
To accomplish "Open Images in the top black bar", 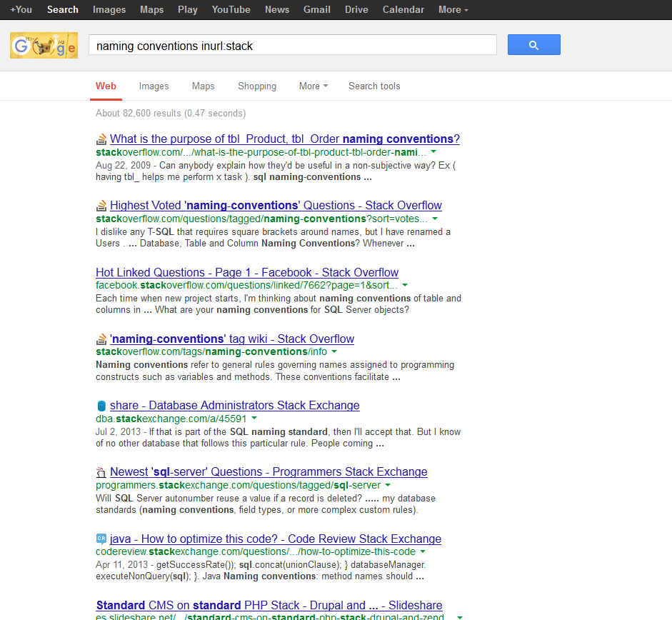I will point(109,9).
